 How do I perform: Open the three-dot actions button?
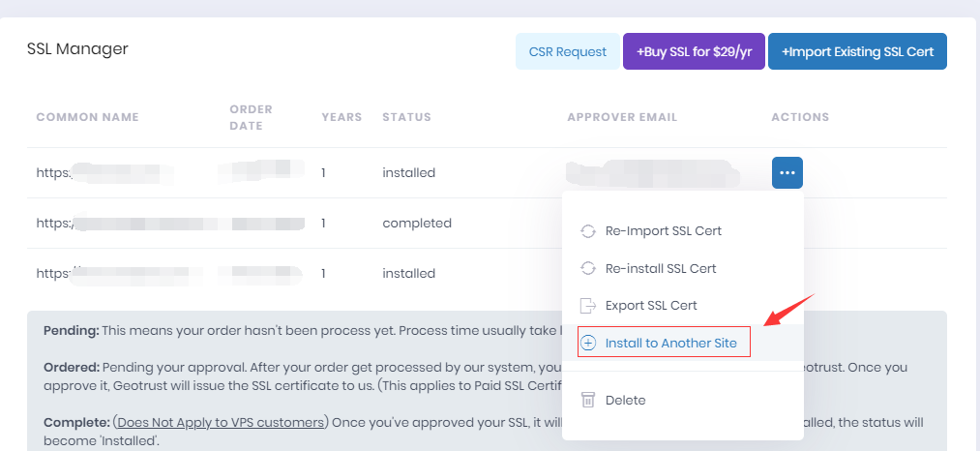tap(787, 172)
